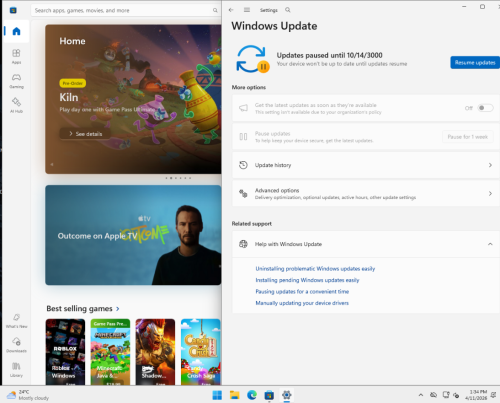
Task: Select the Store Home tab
Action: pyautogui.click(x=16, y=31)
